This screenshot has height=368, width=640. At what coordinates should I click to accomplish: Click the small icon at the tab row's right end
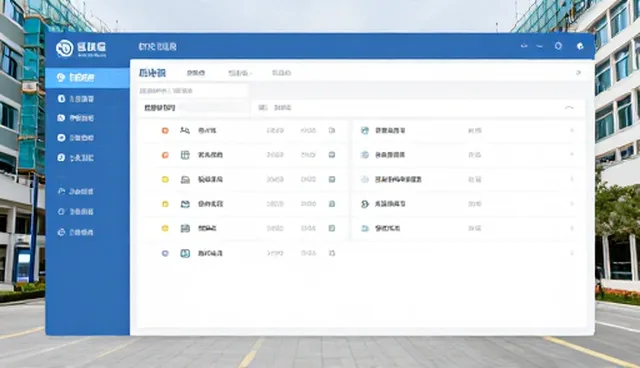(578, 73)
